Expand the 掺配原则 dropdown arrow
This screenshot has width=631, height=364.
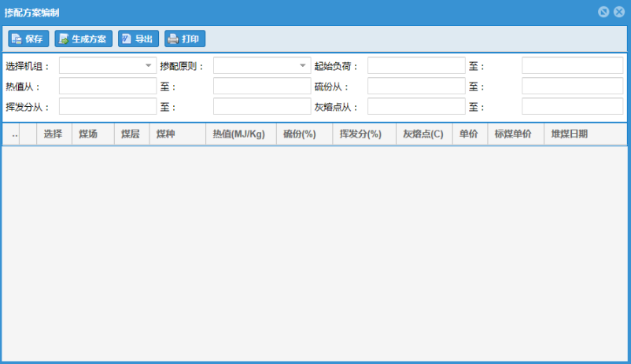coord(303,65)
